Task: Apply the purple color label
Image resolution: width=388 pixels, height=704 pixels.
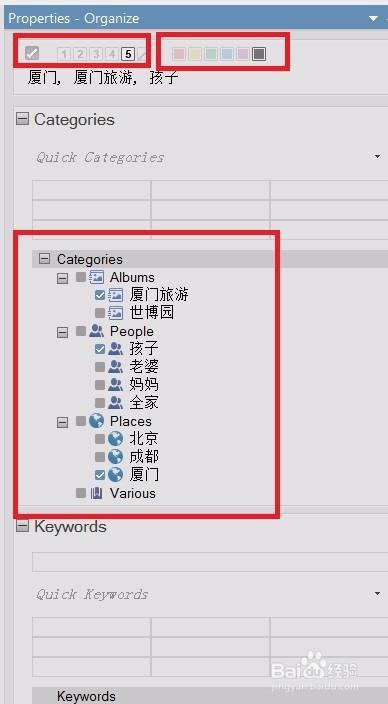Action: (242, 54)
